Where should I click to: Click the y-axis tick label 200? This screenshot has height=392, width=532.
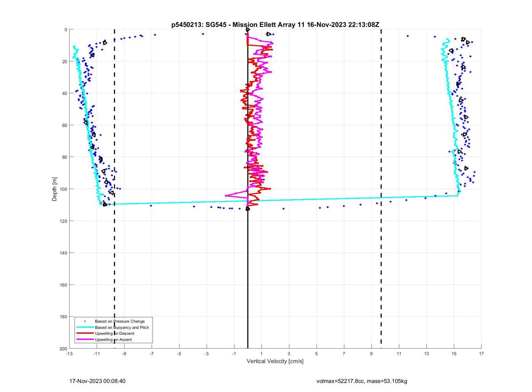(x=63, y=349)
